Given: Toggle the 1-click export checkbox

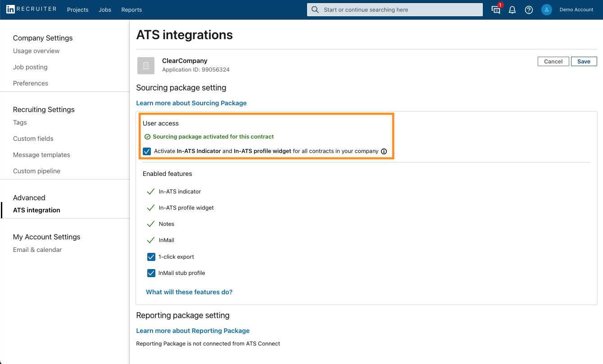Looking at the screenshot, I should coord(151,257).
